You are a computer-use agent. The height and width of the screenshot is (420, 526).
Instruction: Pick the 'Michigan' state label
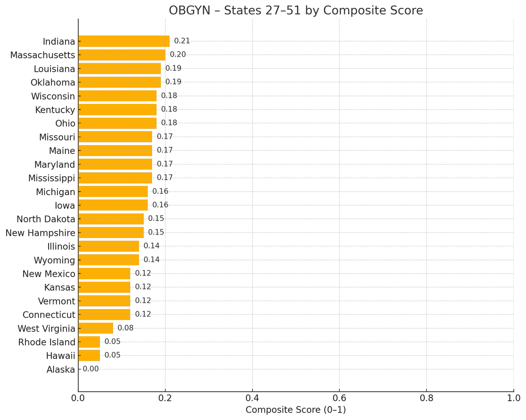click(x=56, y=192)
